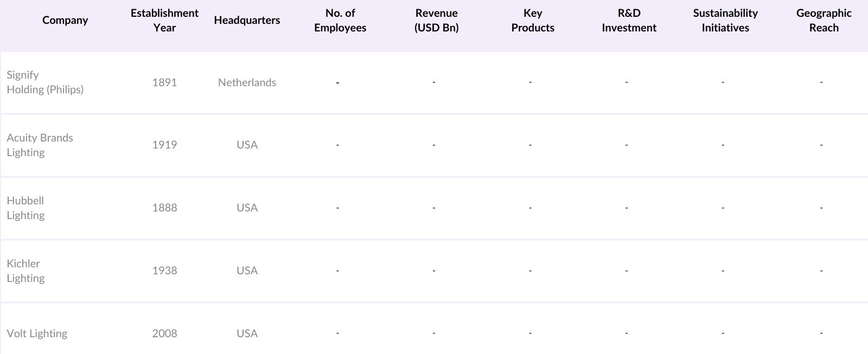Select the Headquarters column header
868x354 pixels.
click(x=247, y=21)
